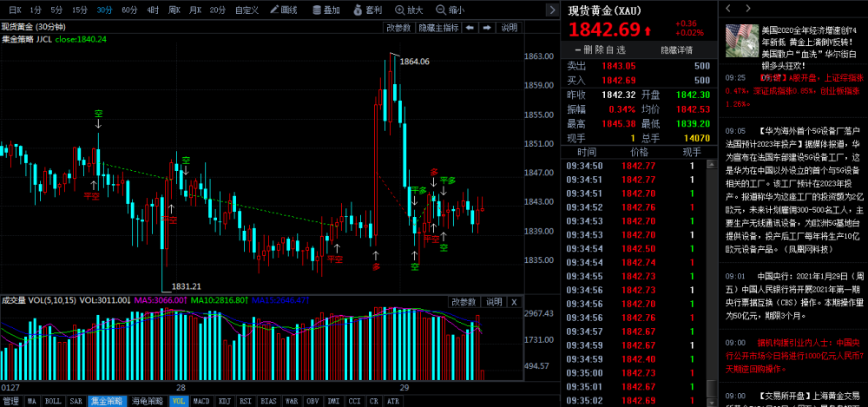Open the 套利 arbitrage tool
This screenshot has height=407, width=868.
[367, 10]
